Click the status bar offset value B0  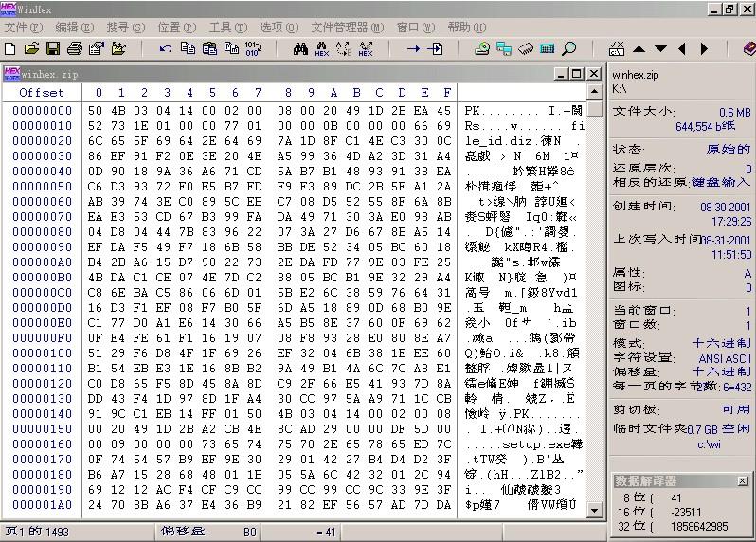pyautogui.click(x=250, y=532)
